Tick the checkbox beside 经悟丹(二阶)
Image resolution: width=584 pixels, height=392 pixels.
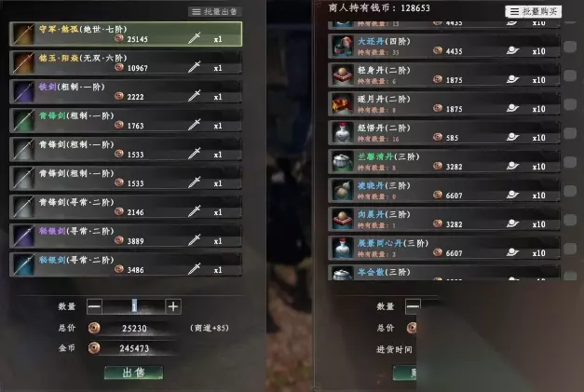[570, 133]
